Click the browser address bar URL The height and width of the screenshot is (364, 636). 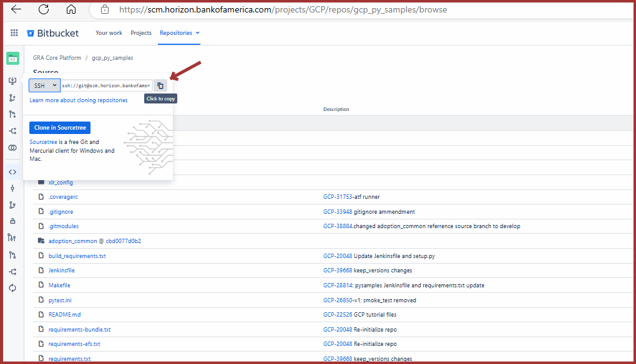click(283, 10)
